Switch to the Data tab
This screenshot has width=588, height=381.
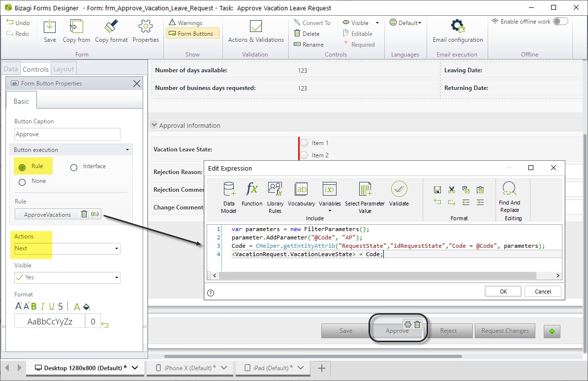[10, 69]
